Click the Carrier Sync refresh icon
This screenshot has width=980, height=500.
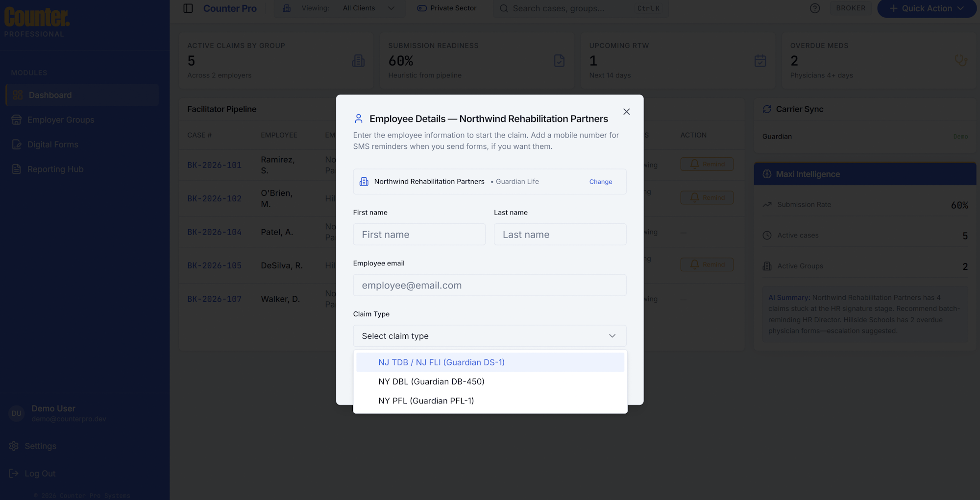tap(767, 109)
